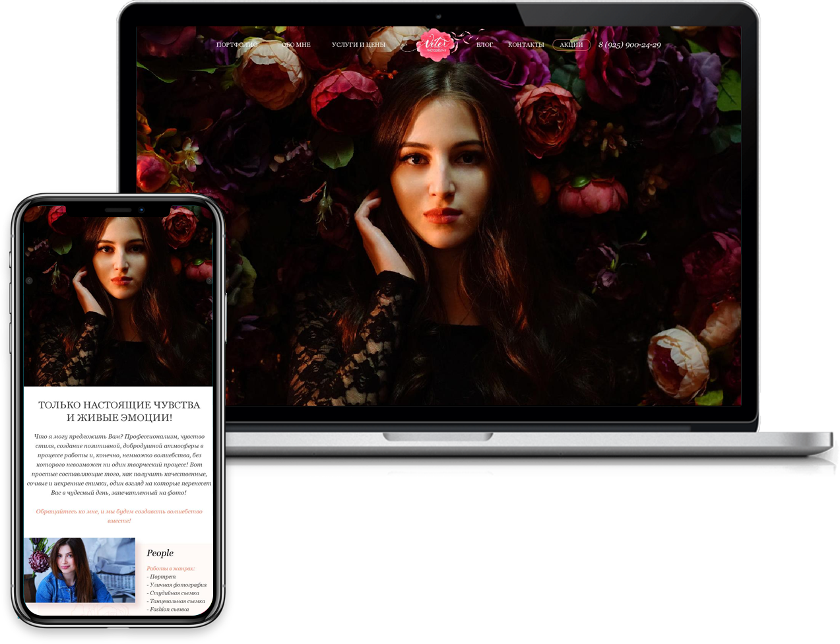Click the 'Работы в жанрах:' label
Screen dimensions: 840x644
[x=170, y=568]
